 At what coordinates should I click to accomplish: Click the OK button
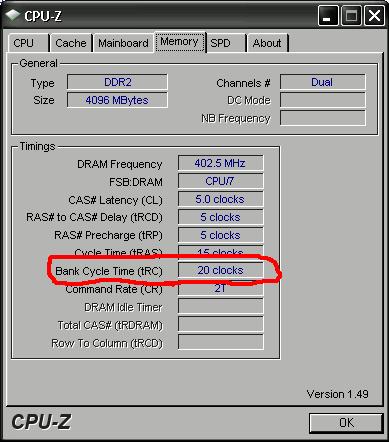[346, 423]
